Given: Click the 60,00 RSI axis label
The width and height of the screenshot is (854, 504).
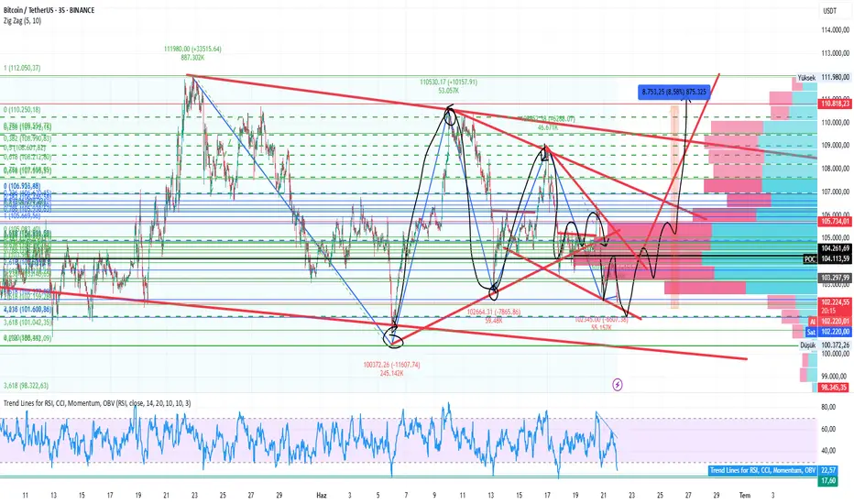Looking at the screenshot, I should pyautogui.click(x=828, y=429).
